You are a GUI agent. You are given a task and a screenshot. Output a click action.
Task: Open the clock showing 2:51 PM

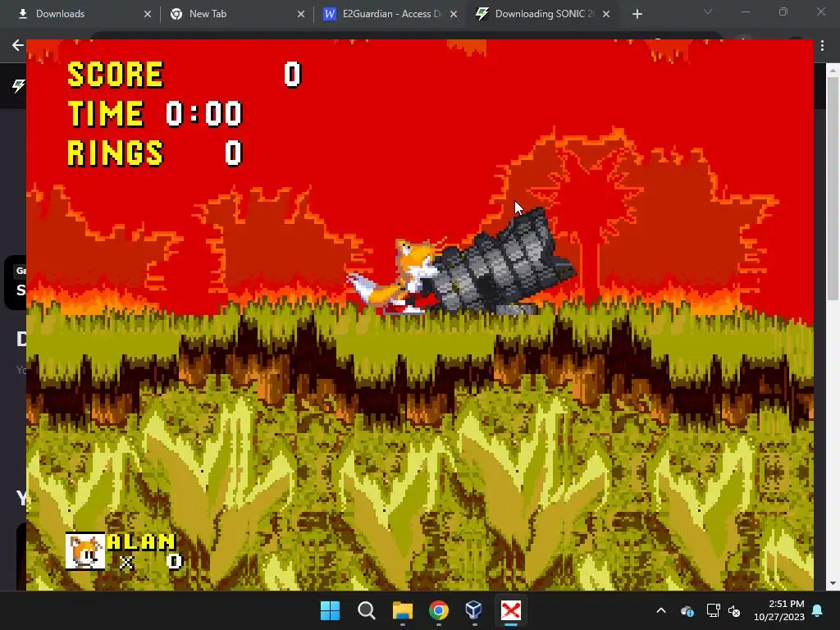779,610
